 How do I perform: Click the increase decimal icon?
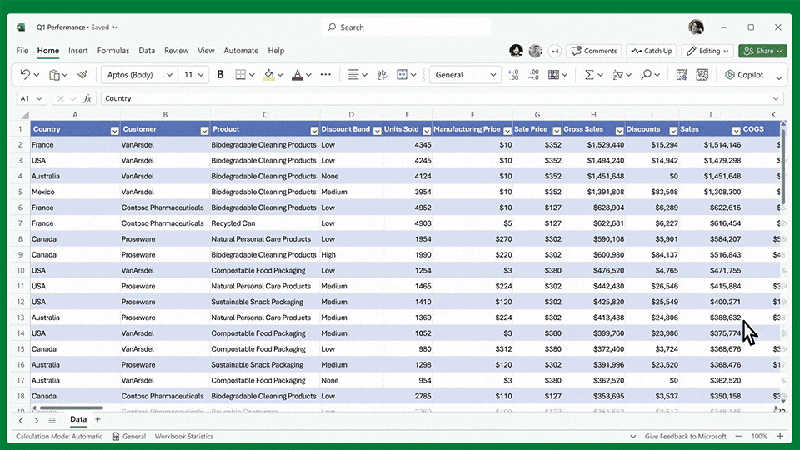click(514, 75)
